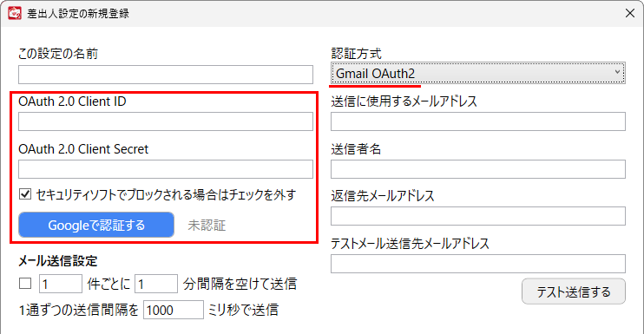Image resolution: width=644 pixels, height=334 pixels.
Task: Click the 未認証 status label
Action: 207,226
